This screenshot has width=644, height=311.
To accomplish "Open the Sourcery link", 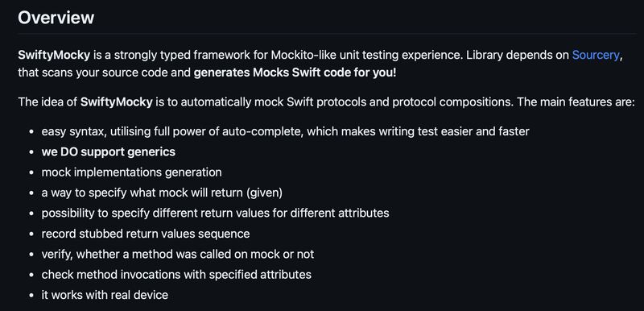I will coord(595,55).
